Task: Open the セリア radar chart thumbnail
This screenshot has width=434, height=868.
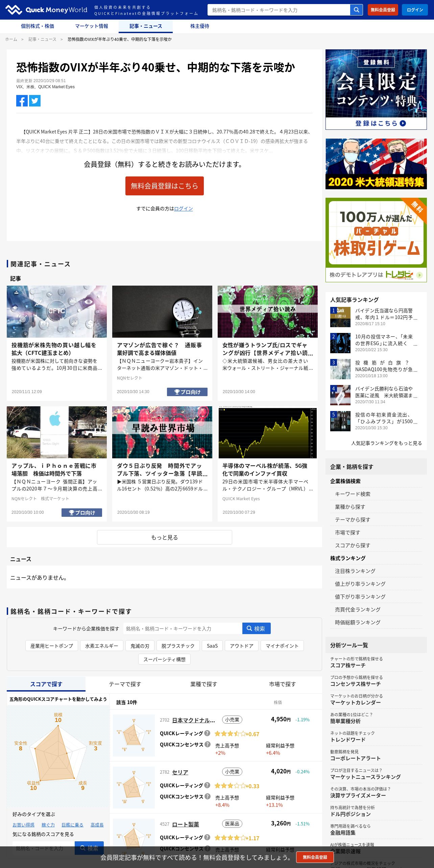Action: pyautogui.click(x=134, y=788)
